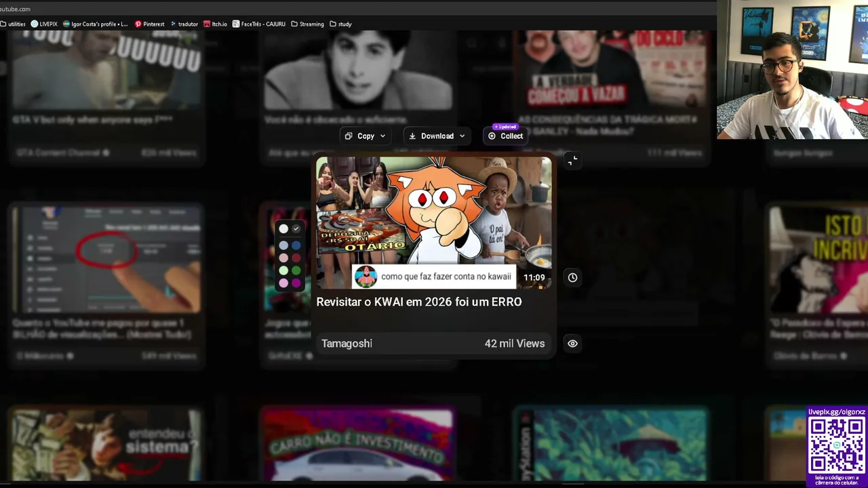Click the "42 mil Views" count

515,344
